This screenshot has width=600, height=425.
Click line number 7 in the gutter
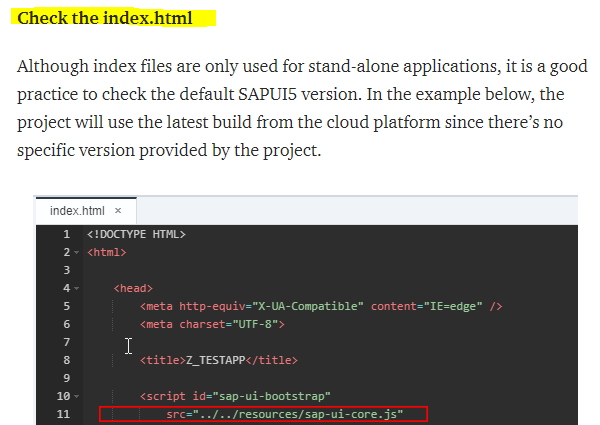coord(67,342)
